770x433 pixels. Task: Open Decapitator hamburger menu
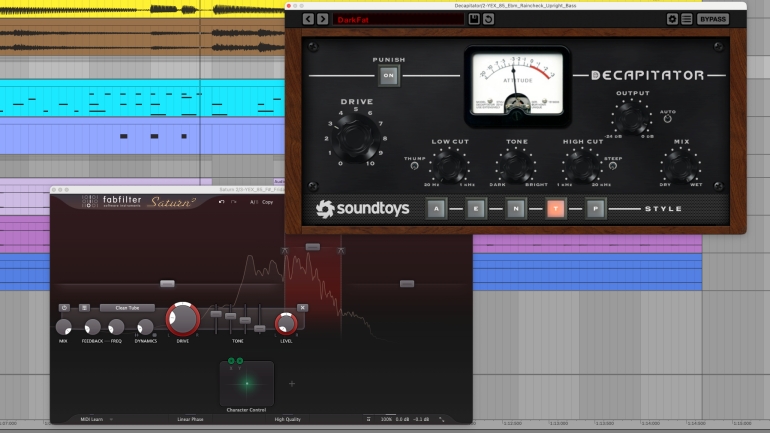[x=687, y=19]
